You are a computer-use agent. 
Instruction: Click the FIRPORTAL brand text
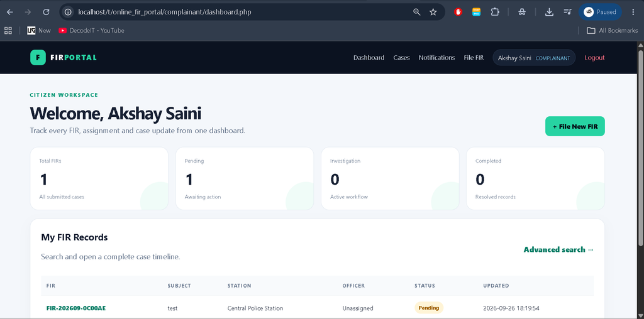(x=74, y=57)
